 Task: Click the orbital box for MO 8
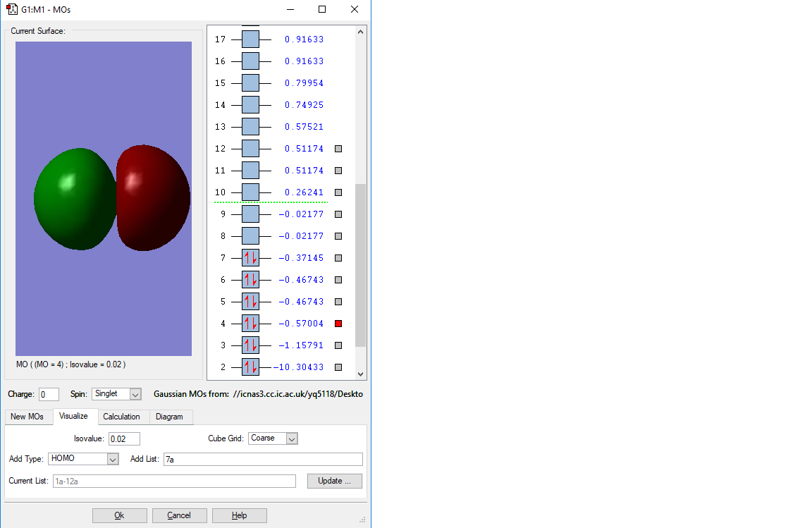click(251, 235)
